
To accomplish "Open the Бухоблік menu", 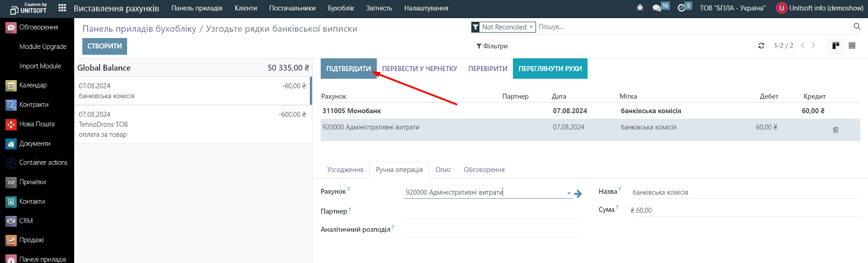I will click(341, 8).
